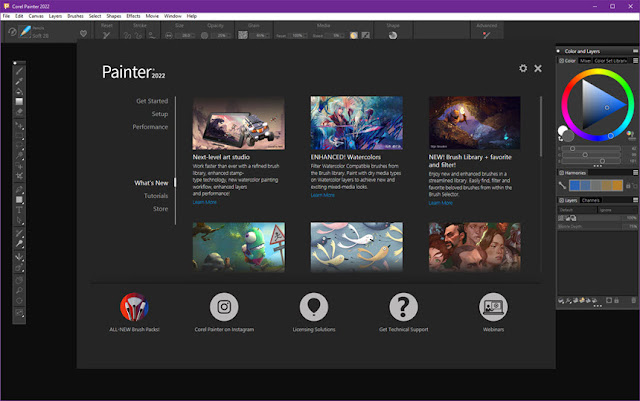Open the Store section
This screenshot has height=401, width=640.
tap(160, 209)
